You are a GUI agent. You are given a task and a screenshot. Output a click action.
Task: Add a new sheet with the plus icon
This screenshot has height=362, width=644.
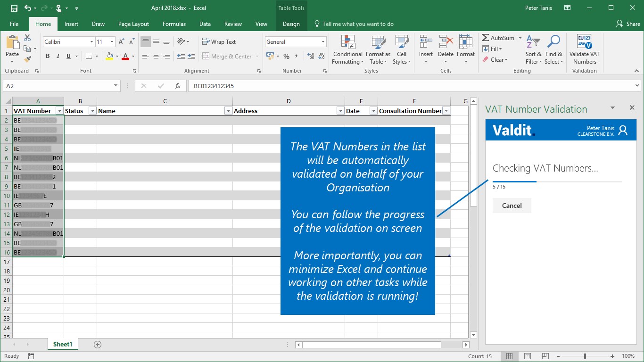pos(98,345)
